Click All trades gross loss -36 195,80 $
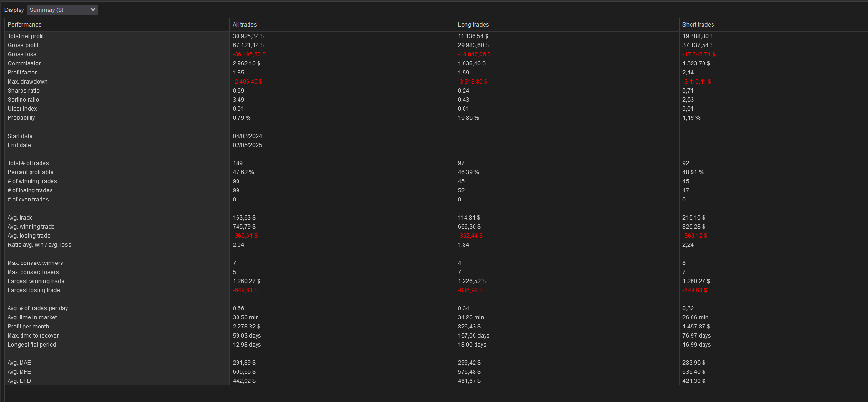Screen dimensions: 868x402 (x=249, y=54)
